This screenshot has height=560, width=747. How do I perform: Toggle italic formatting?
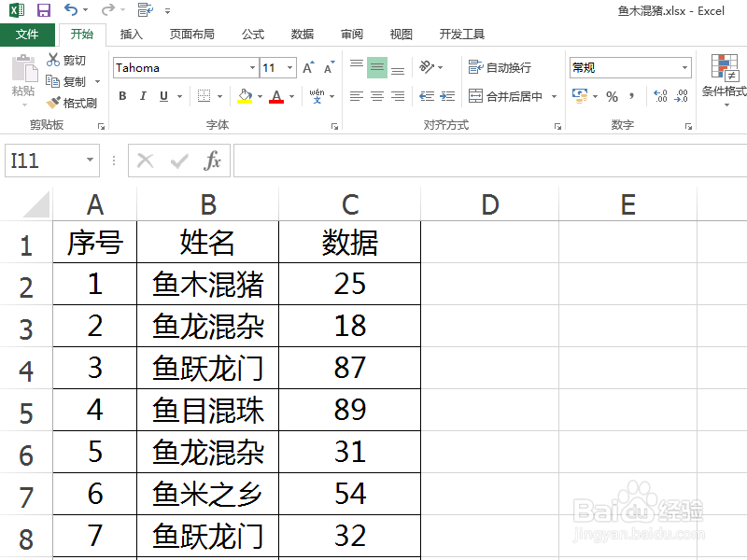click(x=143, y=96)
